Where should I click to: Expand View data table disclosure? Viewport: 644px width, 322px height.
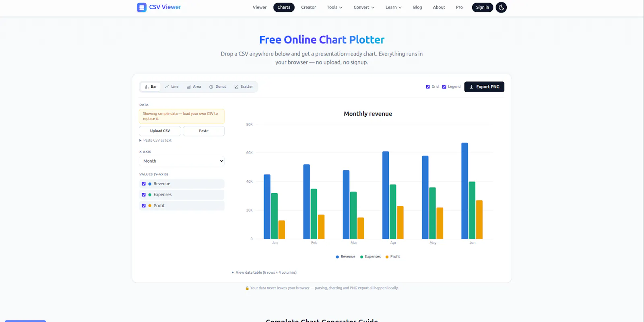(264, 272)
